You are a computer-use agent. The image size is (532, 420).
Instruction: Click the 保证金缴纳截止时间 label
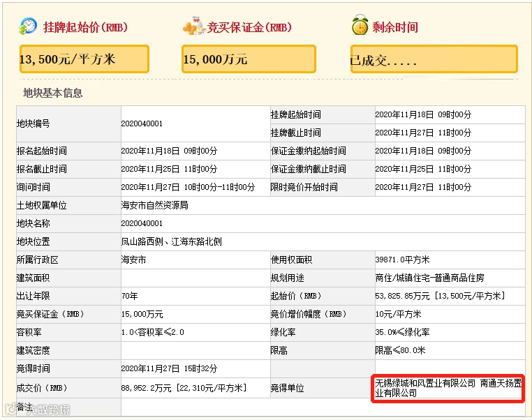click(x=308, y=169)
